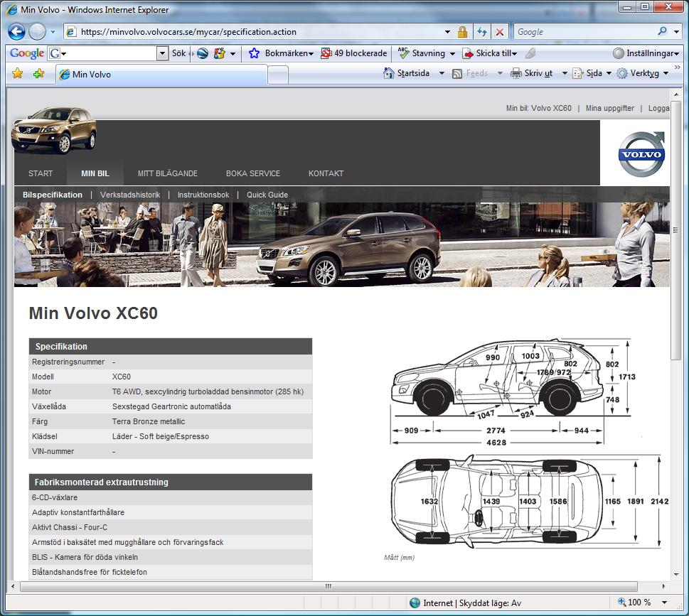The image size is (689, 616).
Task: Click the small Volvo XC60 car thumbnail in header
Action: click(53, 129)
